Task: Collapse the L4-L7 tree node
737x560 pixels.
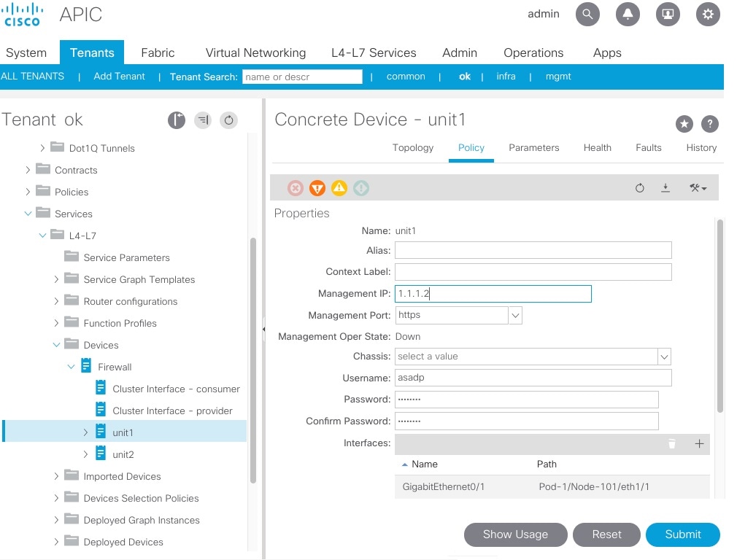Action: [x=42, y=236]
